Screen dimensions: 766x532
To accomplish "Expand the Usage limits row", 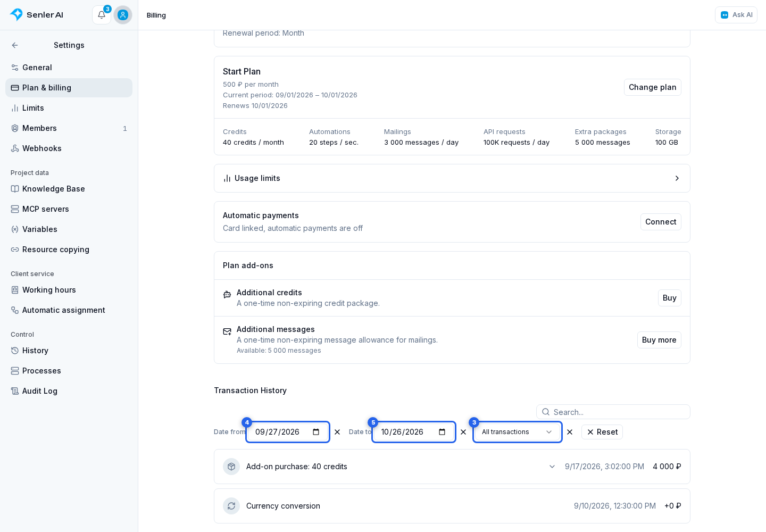I will pyautogui.click(x=452, y=178).
